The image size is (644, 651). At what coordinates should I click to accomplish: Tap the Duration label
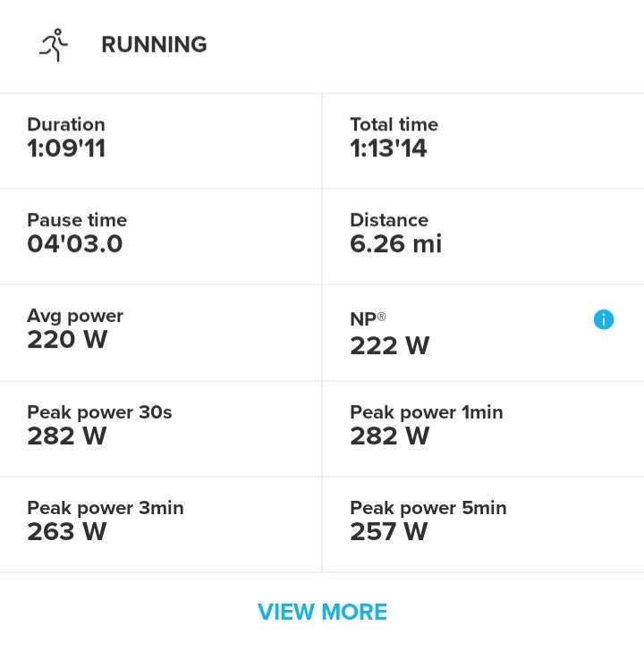tap(66, 124)
